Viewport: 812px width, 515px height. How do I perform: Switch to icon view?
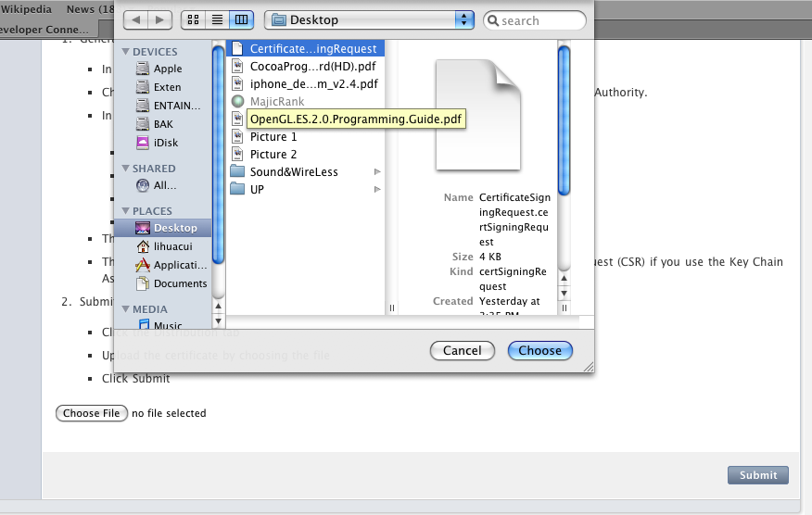[193, 20]
